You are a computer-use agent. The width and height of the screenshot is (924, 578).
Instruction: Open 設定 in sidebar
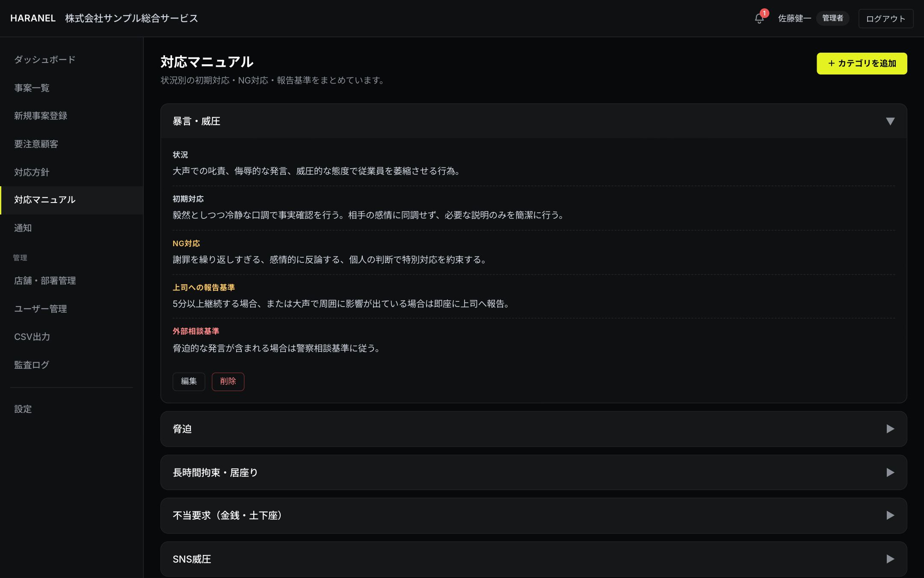click(x=72, y=409)
